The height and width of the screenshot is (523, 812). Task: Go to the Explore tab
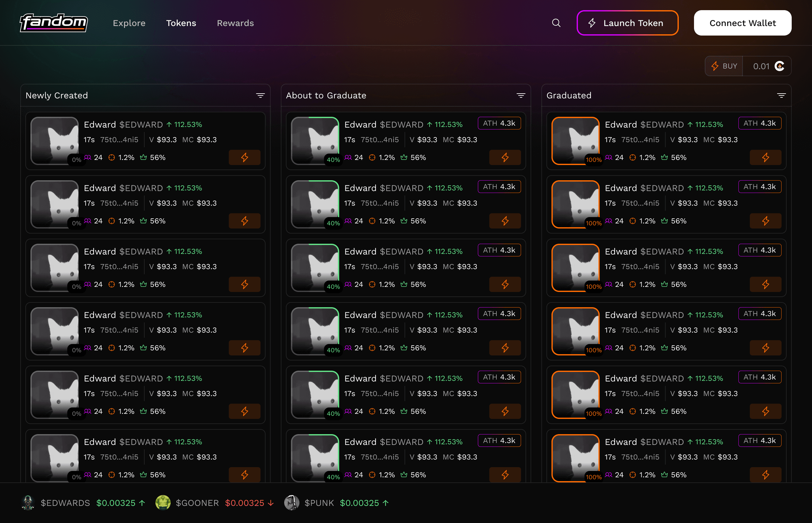tap(129, 23)
